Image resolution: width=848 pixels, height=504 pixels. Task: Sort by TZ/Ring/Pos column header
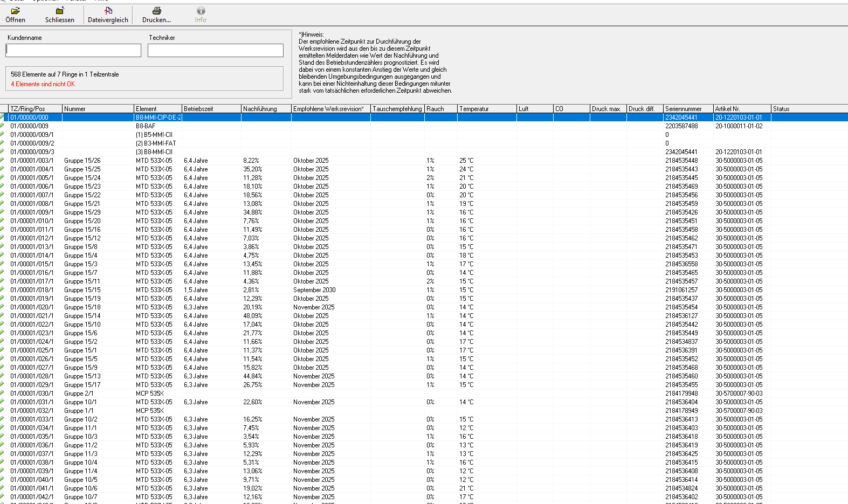point(36,109)
